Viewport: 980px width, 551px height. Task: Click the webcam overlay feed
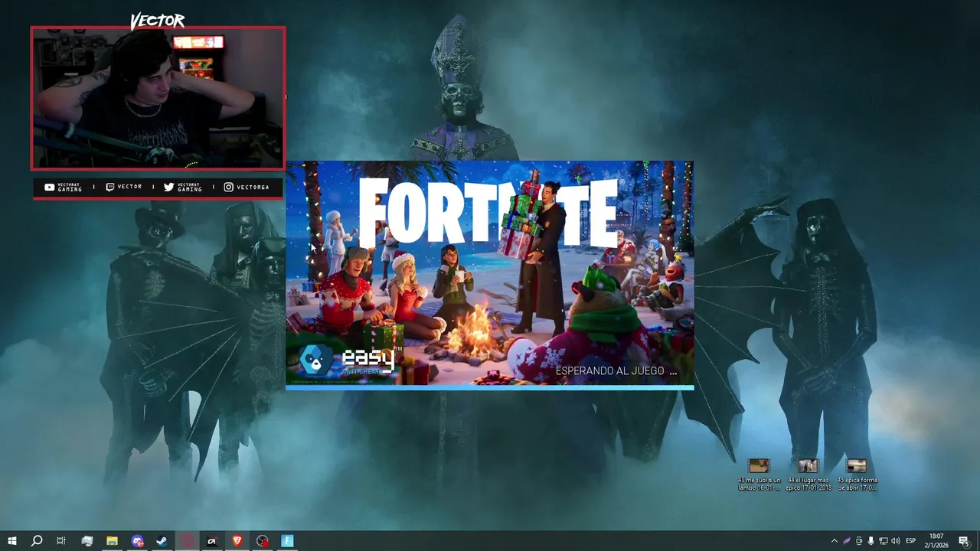click(158, 98)
